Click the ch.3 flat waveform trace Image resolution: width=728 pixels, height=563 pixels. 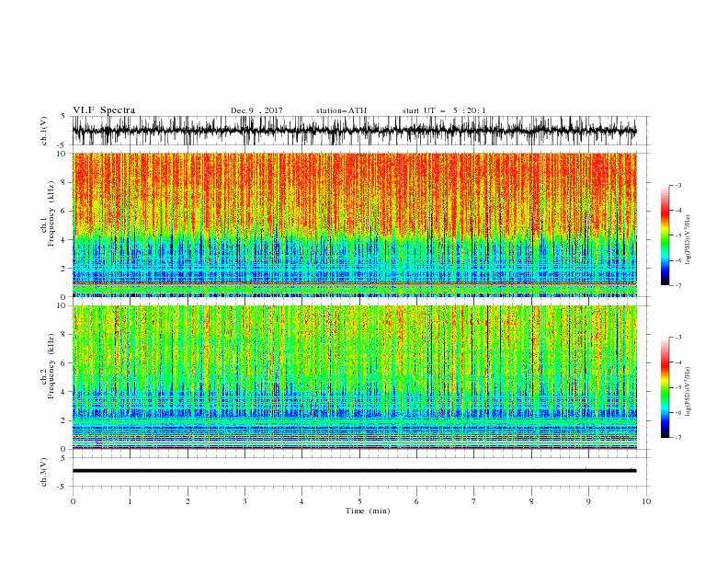click(354, 471)
